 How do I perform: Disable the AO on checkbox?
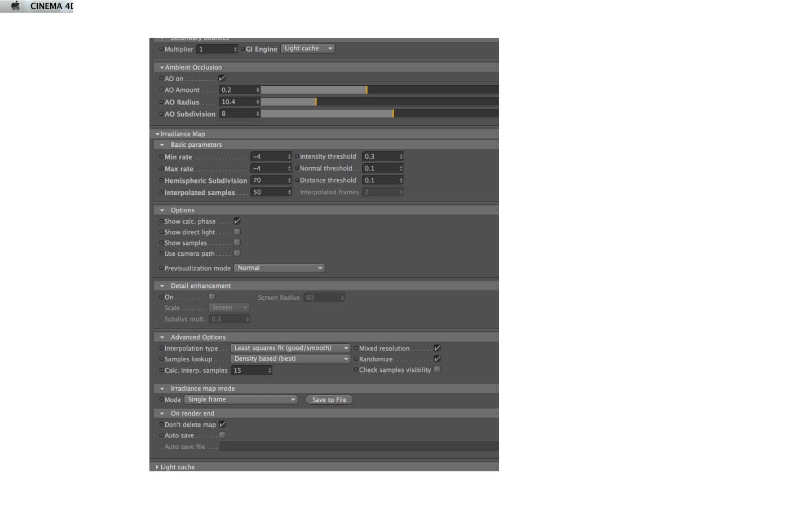[x=222, y=78]
